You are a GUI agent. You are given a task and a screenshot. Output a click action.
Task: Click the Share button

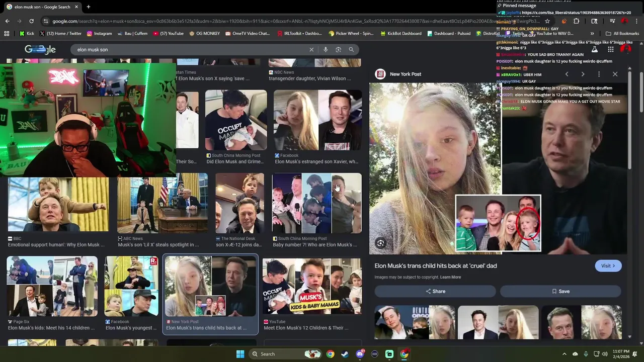click(x=435, y=291)
